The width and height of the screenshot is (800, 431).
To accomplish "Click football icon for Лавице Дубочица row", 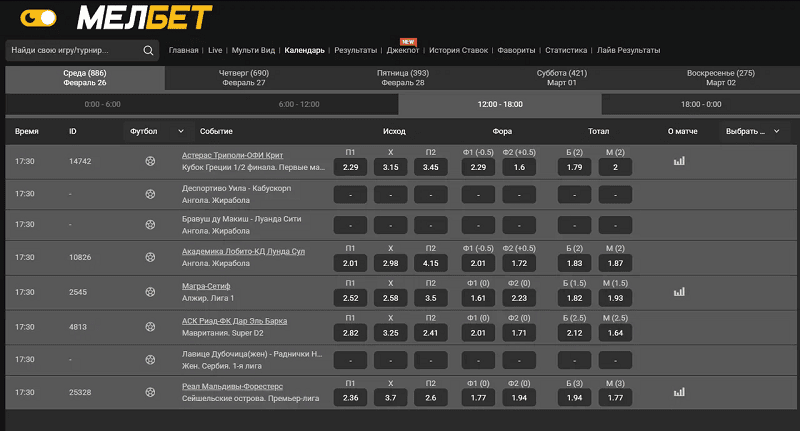I will click(x=150, y=360).
